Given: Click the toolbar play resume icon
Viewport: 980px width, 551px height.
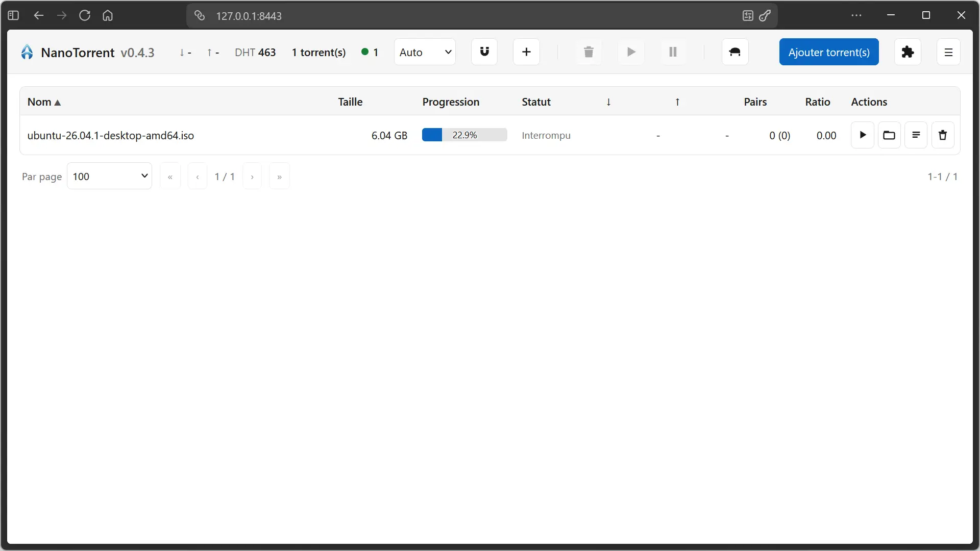Looking at the screenshot, I should click(631, 52).
